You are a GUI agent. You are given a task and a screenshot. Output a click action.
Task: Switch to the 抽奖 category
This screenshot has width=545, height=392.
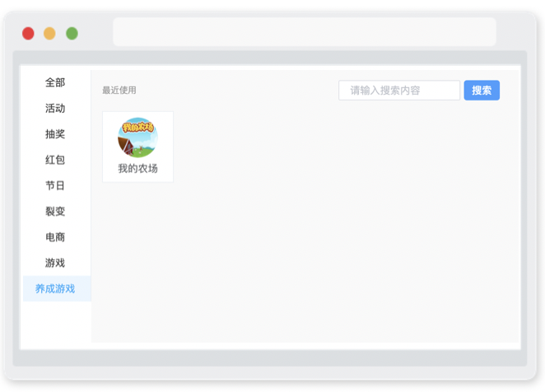[55, 134]
